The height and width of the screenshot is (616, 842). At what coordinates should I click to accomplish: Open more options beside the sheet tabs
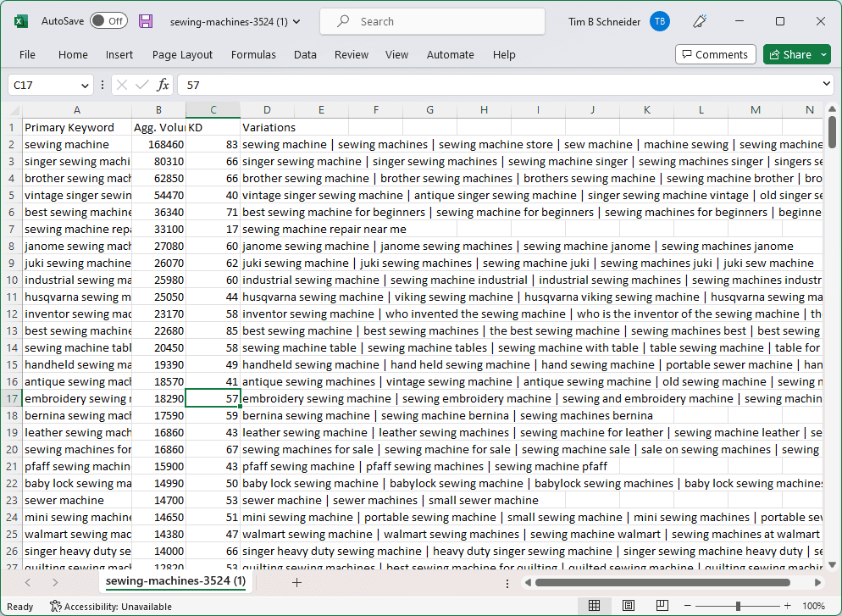tap(507, 584)
